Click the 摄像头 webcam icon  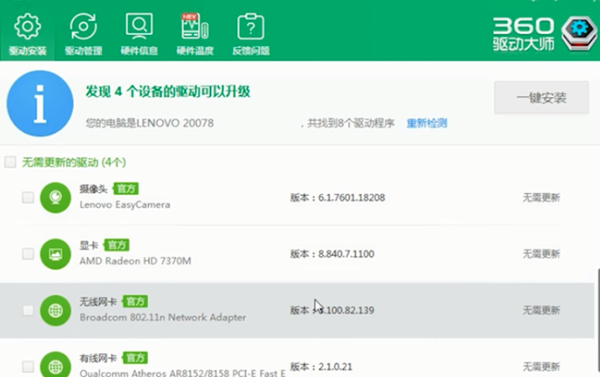pos(55,197)
